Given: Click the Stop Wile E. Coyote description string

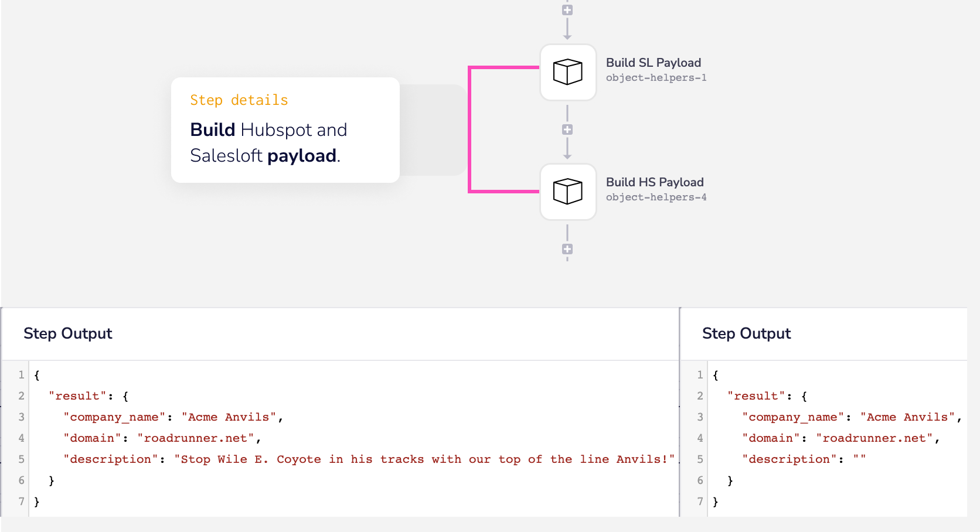Looking at the screenshot, I should point(424,459).
